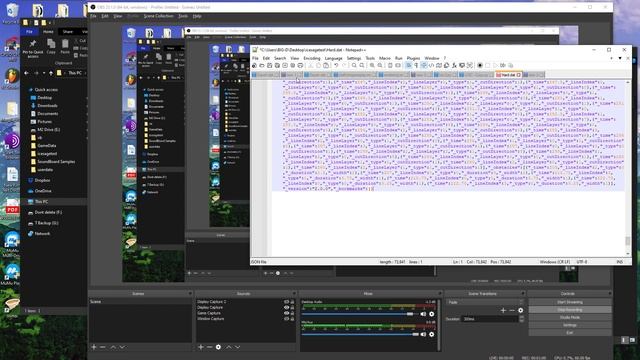Viewport: 640px width, 360px height.
Task: Click Start Streaming in OBS Controls
Action: click(570, 302)
